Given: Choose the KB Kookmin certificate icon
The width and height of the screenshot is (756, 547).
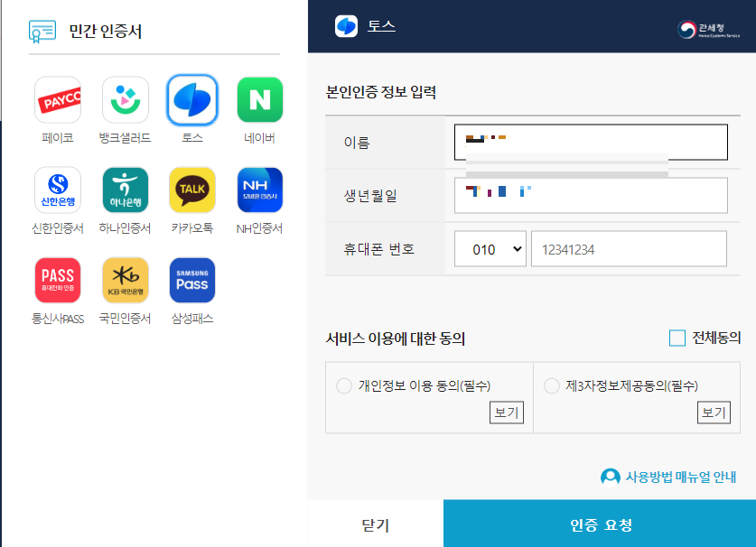Looking at the screenshot, I should point(126,280).
